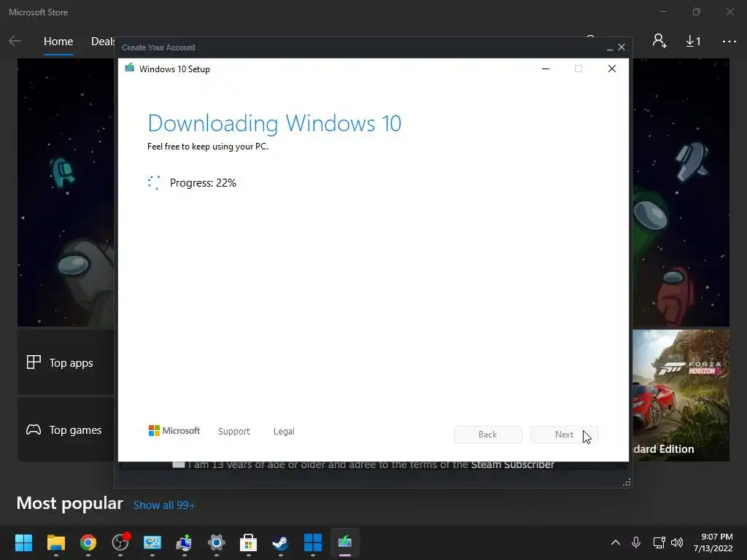Tick the Steam Subscriber age agreement checkbox
The width and height of the screenshot is (747, 560).
pyautogui.click(x=179, y=464)
